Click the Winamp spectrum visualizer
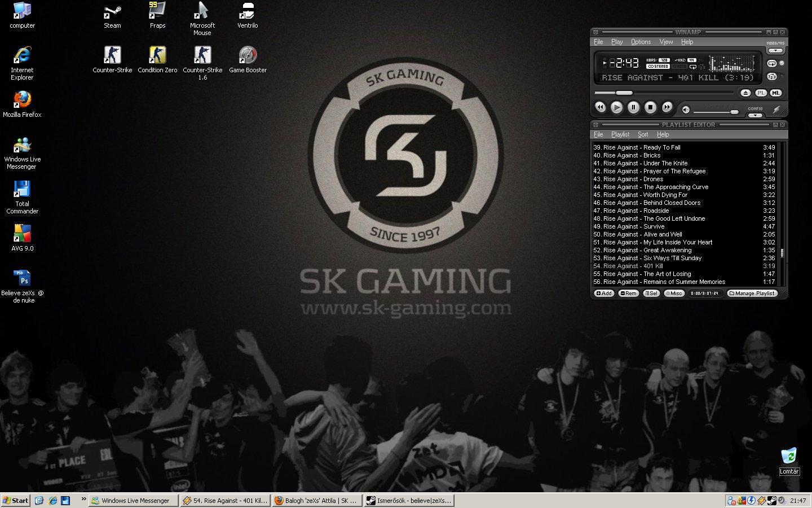Viewport: 812px width, 508px height. [x=732, y=62]
